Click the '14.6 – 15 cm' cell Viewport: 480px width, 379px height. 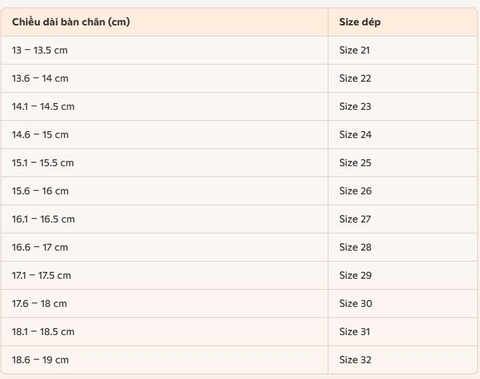coord(165,135)
